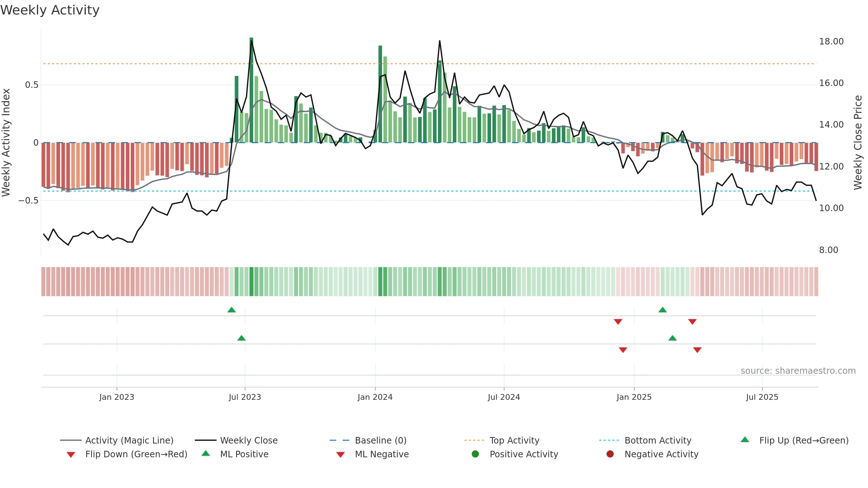868x488 pixels.
Task: Click the flip-down marker just before Jan 2025
Action: coord(618,322)
